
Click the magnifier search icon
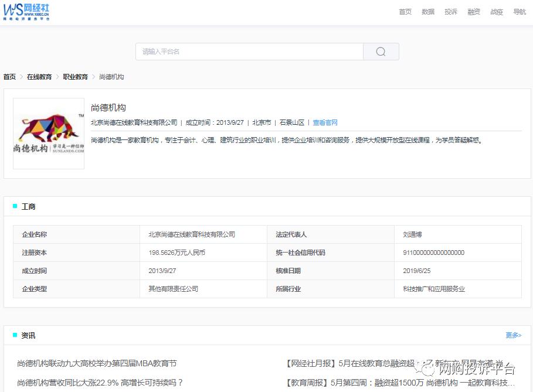381,52
